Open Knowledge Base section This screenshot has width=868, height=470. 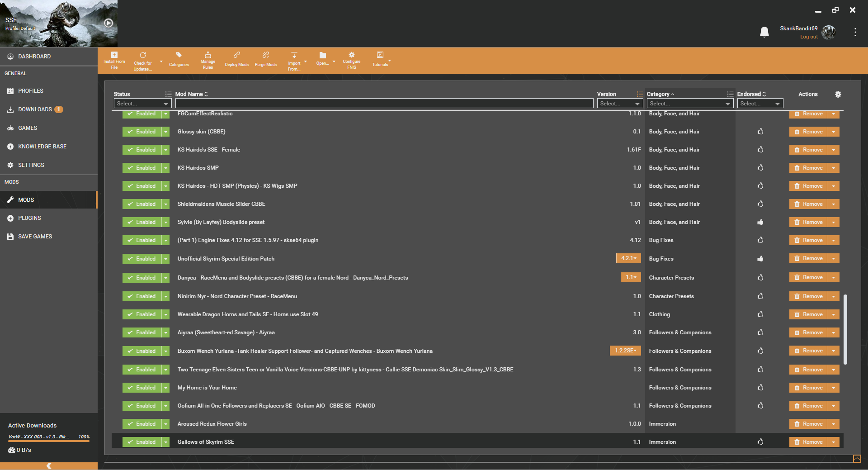48,147
